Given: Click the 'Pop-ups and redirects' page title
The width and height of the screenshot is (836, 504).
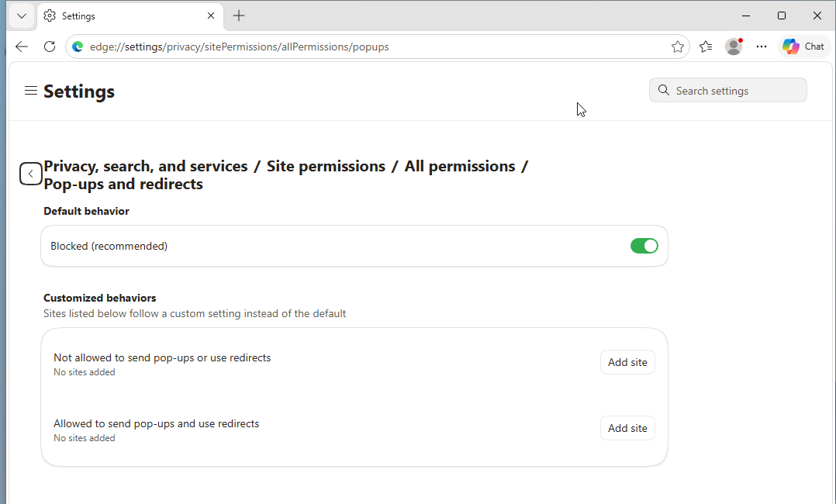Looking at the screenshot, I should (x=123, y=184).
